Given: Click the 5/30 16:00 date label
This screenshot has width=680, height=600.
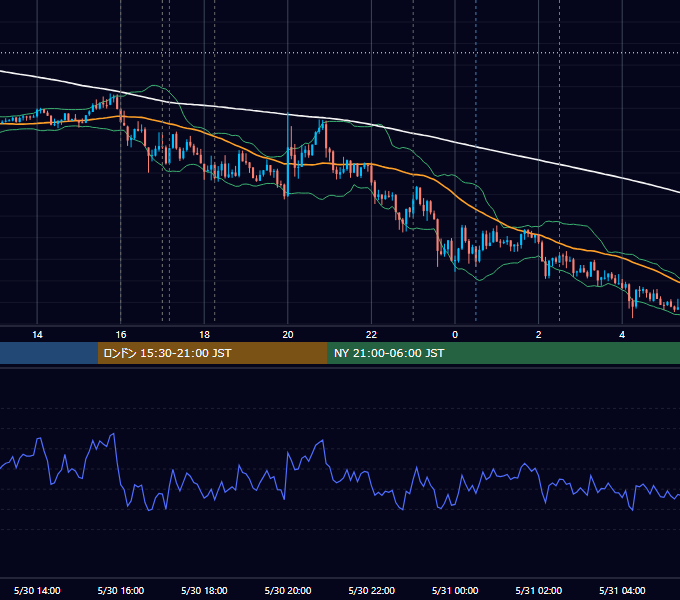Looking at the screenshot, I should pos(121,590).
